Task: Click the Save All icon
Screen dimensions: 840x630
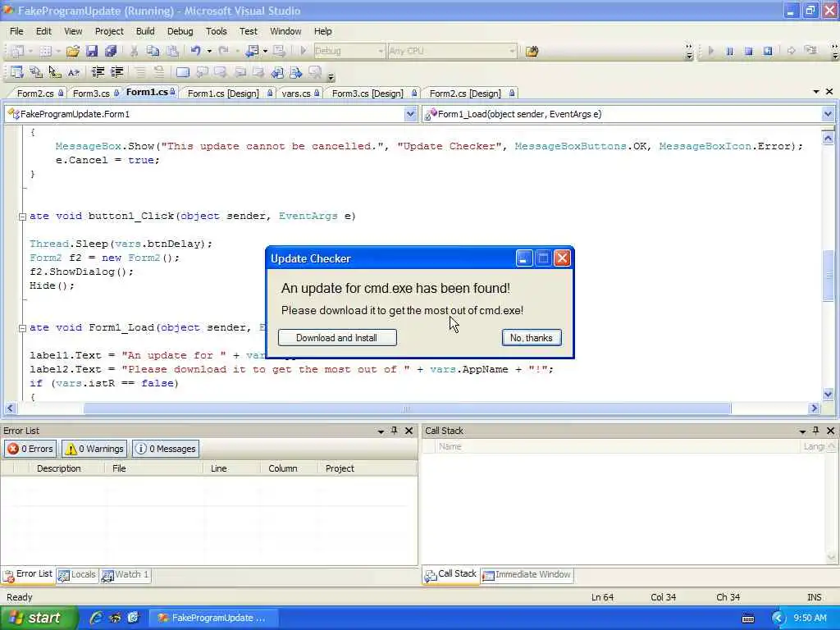Action: point(111,51)
